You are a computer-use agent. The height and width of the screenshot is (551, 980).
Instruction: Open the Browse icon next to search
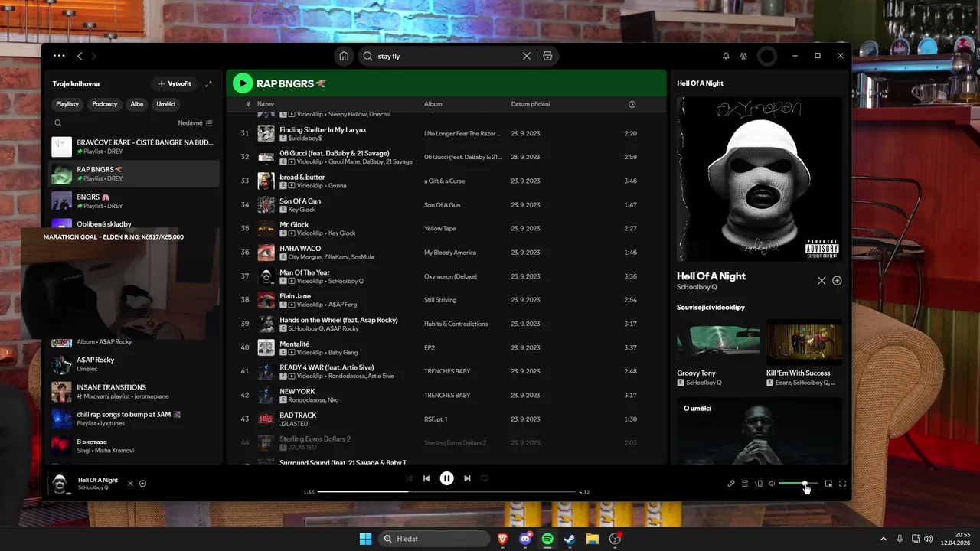point(547,56)
